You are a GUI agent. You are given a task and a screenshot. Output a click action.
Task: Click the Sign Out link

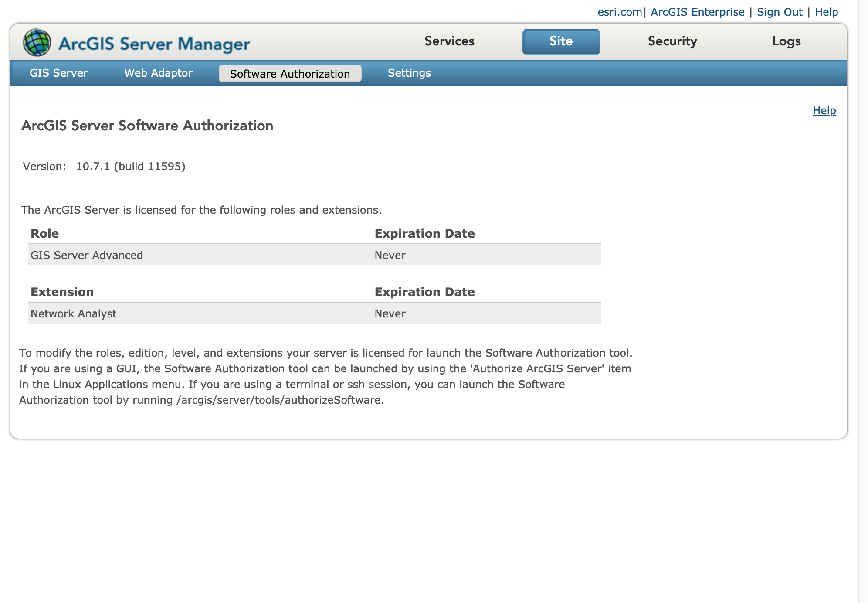779,12
